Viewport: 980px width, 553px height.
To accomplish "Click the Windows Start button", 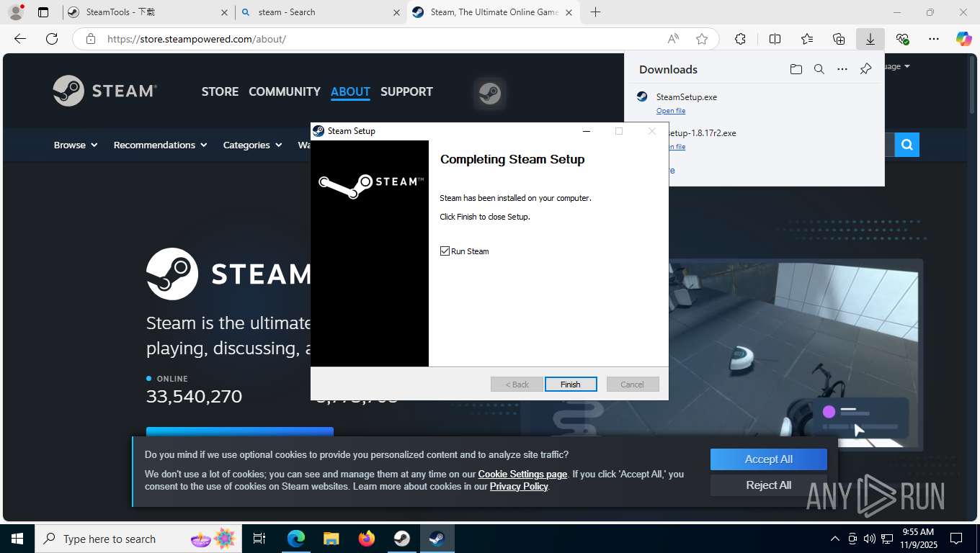I will (x=17, y=539).
